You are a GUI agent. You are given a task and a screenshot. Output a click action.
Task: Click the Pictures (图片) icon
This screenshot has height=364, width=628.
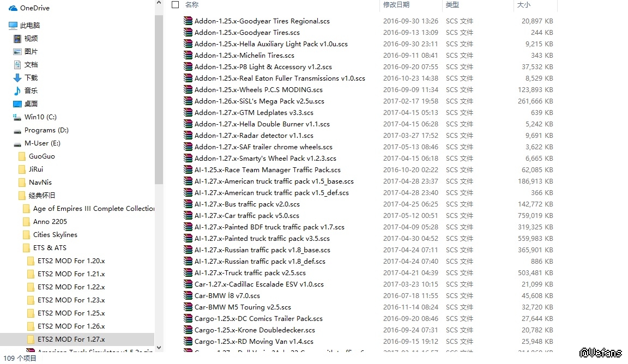[x=17, y=52]
